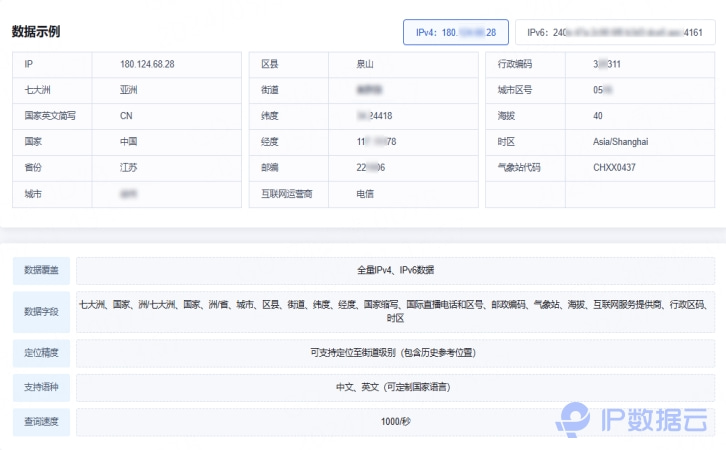Select the 泉山 district value
The height and width of the screenshot is (450, 726).
pyautogui.click(x=365, y=64)
